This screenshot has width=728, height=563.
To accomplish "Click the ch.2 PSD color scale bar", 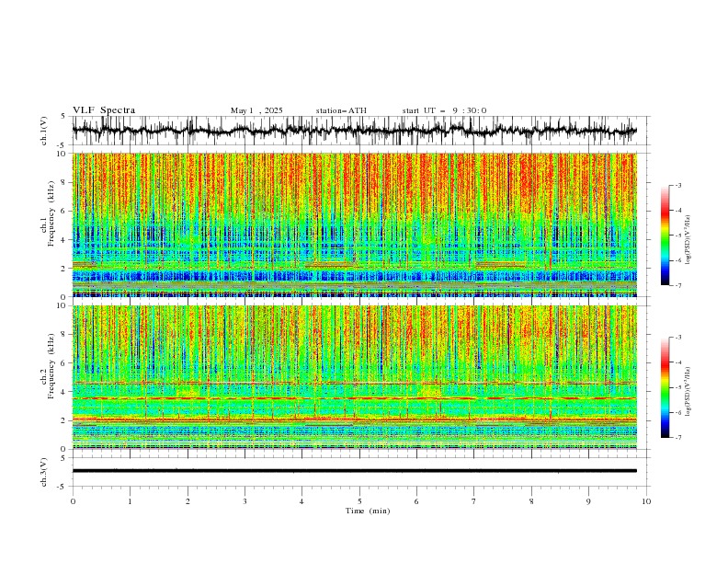I will click(x=665, y=387).
